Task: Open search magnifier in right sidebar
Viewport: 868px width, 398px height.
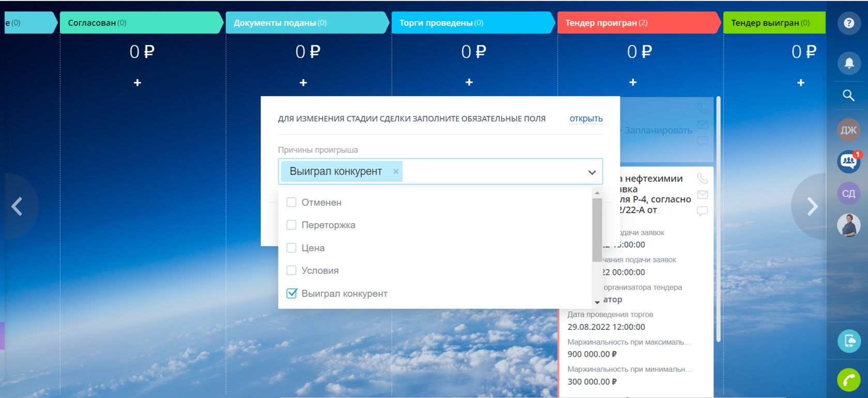Action: (x=848, y=95)
